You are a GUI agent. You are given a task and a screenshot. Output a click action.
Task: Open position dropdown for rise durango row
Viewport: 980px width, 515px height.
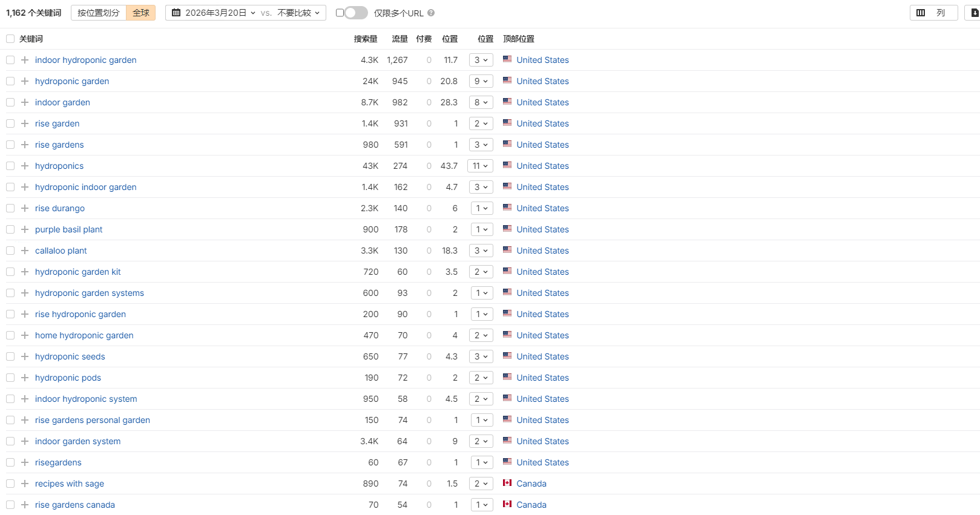[482, 208]
